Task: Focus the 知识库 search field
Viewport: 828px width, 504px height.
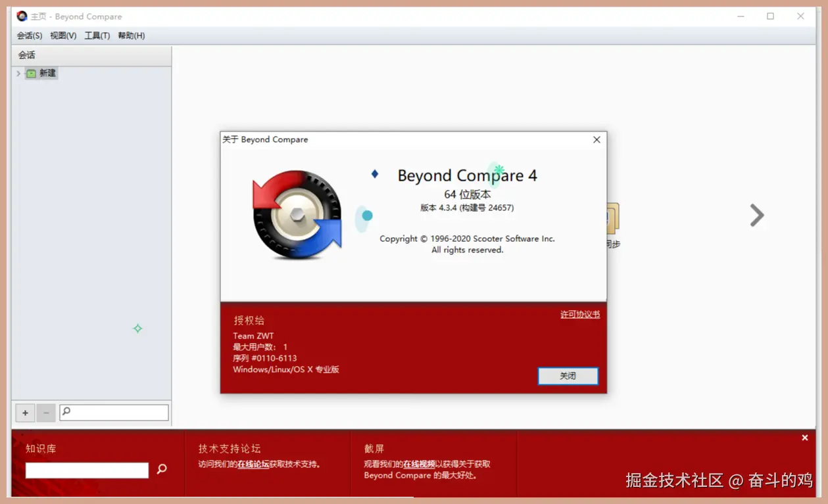Action: [87, 470]
